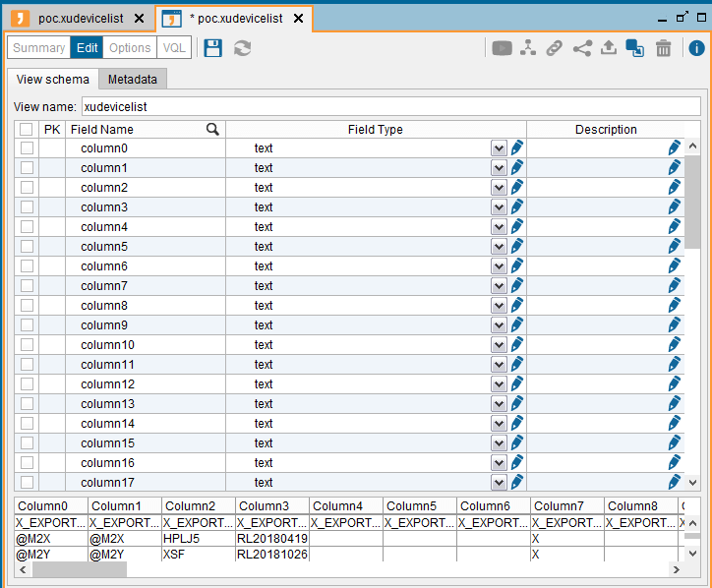This screenshot has width=712, height=588.
Task: Edit description pencil for column1
Action: pos(675,167)
